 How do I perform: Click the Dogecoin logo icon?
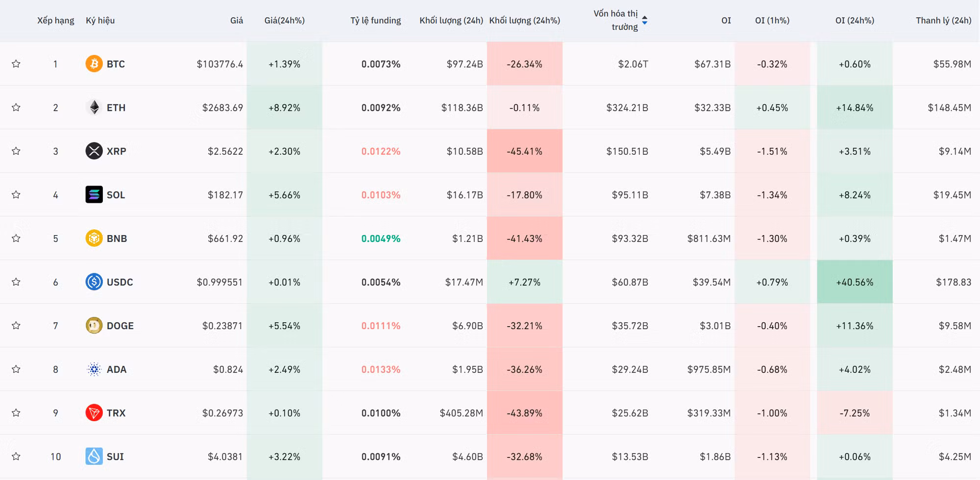point(94,325)
